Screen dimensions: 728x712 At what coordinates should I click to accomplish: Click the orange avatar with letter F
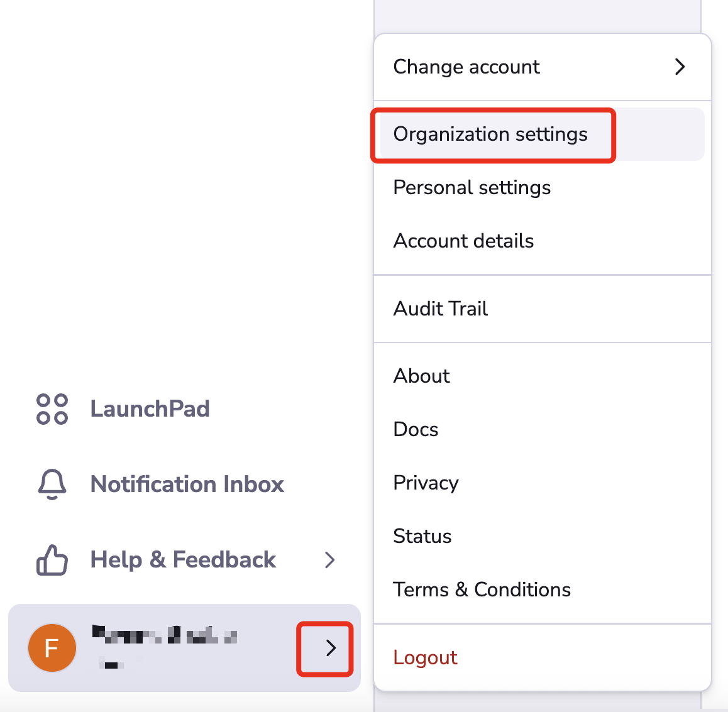point(52,647)
